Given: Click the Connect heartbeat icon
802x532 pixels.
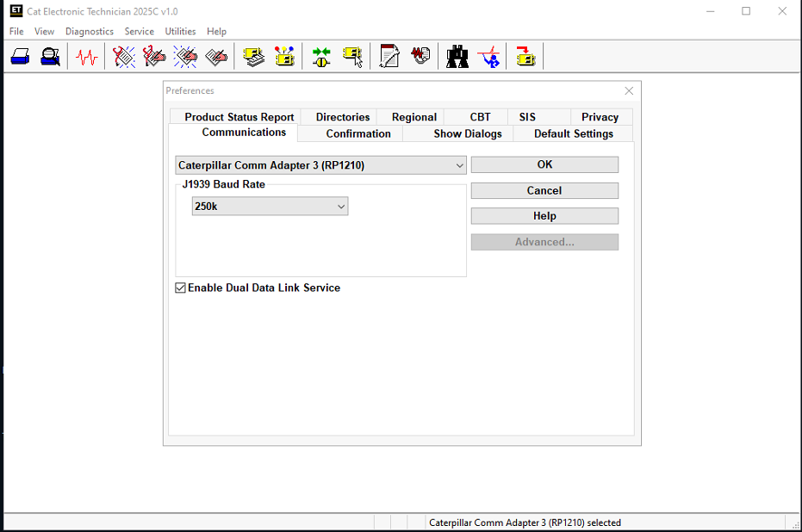Looking at the screenshot, I should coord(85,56).
